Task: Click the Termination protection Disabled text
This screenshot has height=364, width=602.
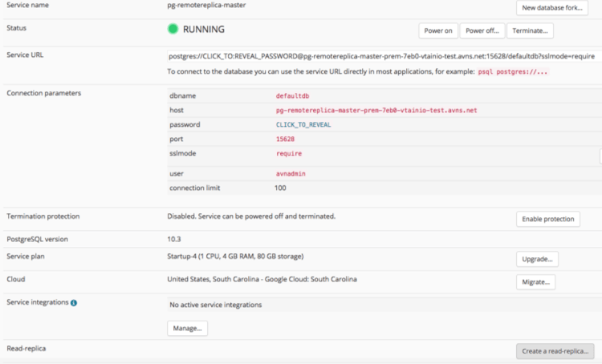Action: coord(251,216)
